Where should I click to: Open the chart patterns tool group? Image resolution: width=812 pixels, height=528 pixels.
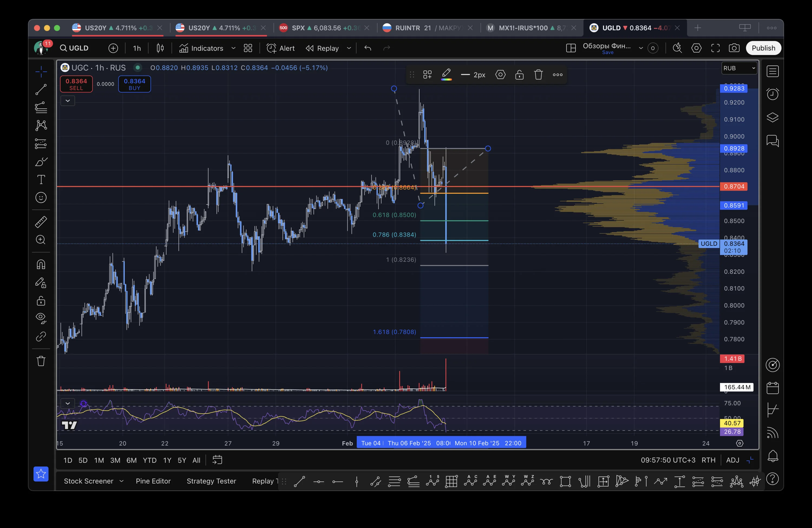(41, 125)
